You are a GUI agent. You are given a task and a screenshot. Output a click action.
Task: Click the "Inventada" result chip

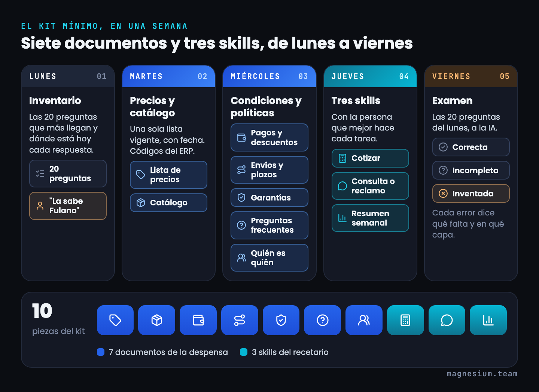point(471,193)
